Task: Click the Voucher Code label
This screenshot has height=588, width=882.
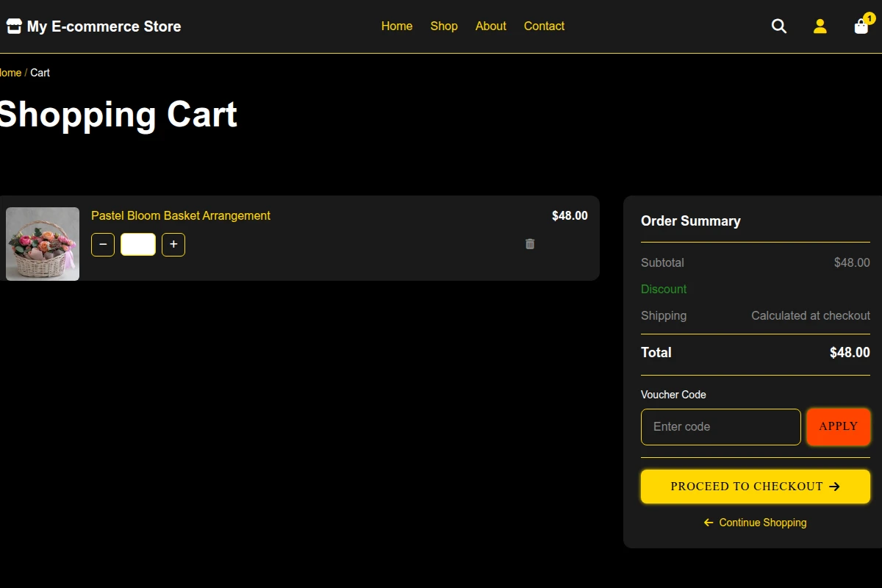Action: (673, 395)
